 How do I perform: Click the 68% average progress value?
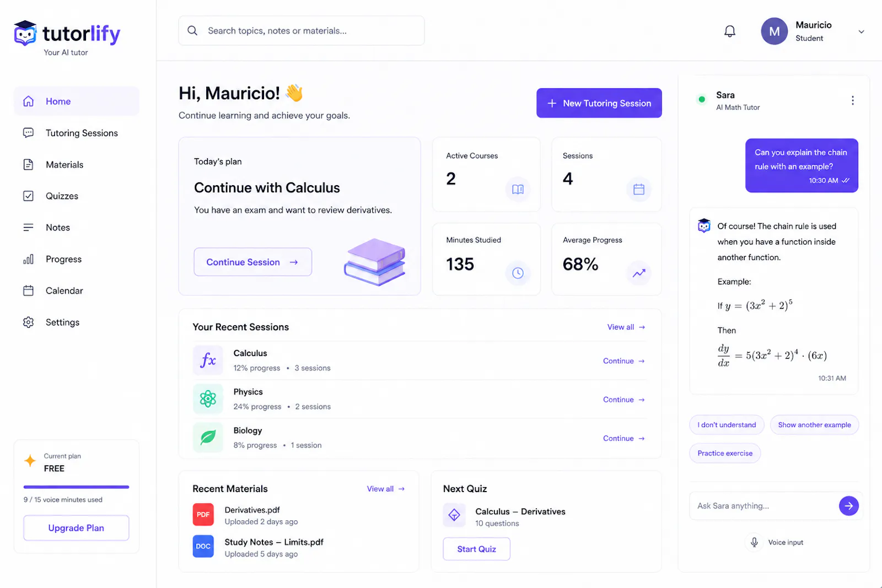click(580, 264)
